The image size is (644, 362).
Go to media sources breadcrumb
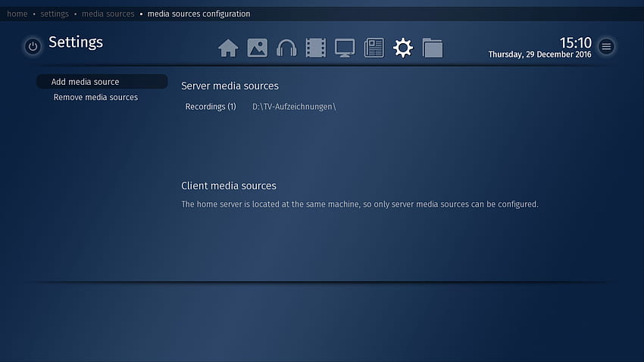[x=108, y=14]
